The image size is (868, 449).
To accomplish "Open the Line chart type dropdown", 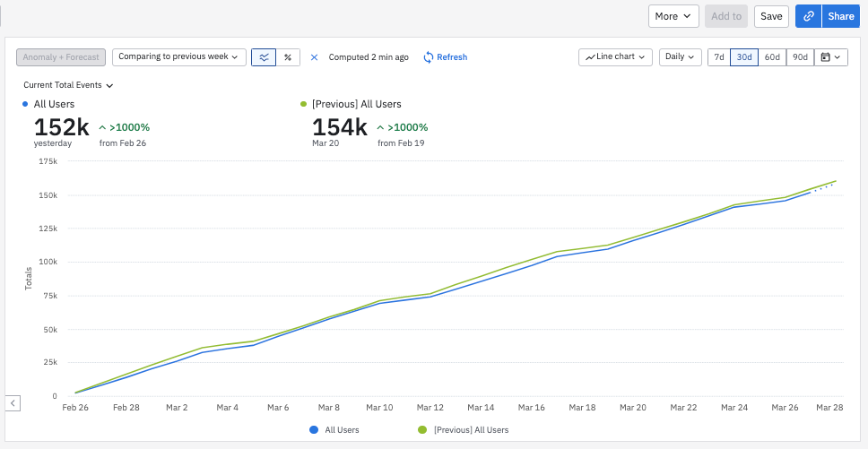I will [x=615, y=56].
